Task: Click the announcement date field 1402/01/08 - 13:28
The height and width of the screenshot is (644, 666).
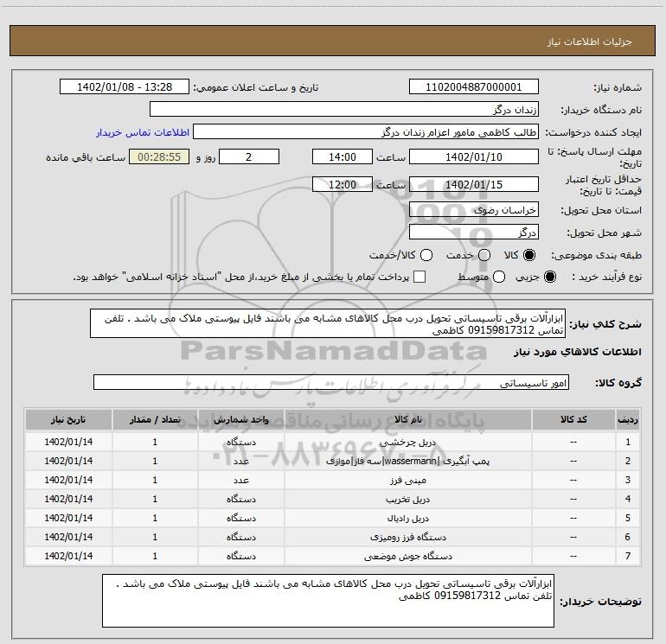Action: click(125, 87)
